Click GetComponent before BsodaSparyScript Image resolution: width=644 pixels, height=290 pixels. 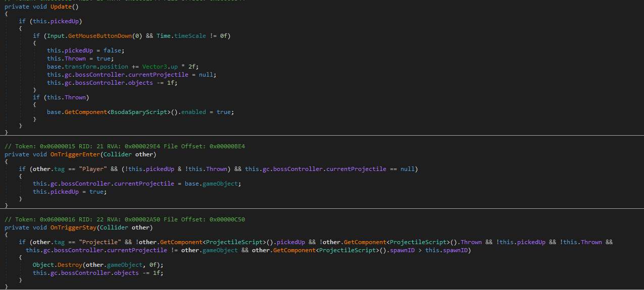click(x=86, y=112)
